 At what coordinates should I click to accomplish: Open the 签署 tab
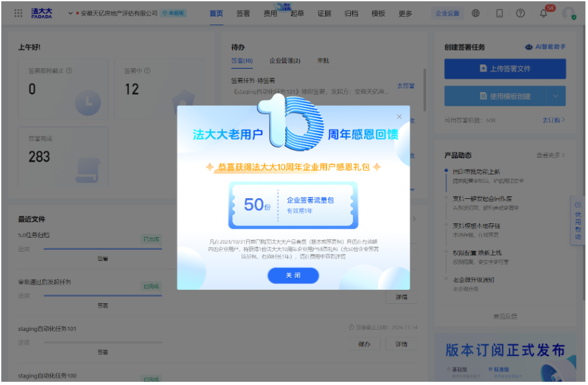pyautogui.click(x=243, y=14)
